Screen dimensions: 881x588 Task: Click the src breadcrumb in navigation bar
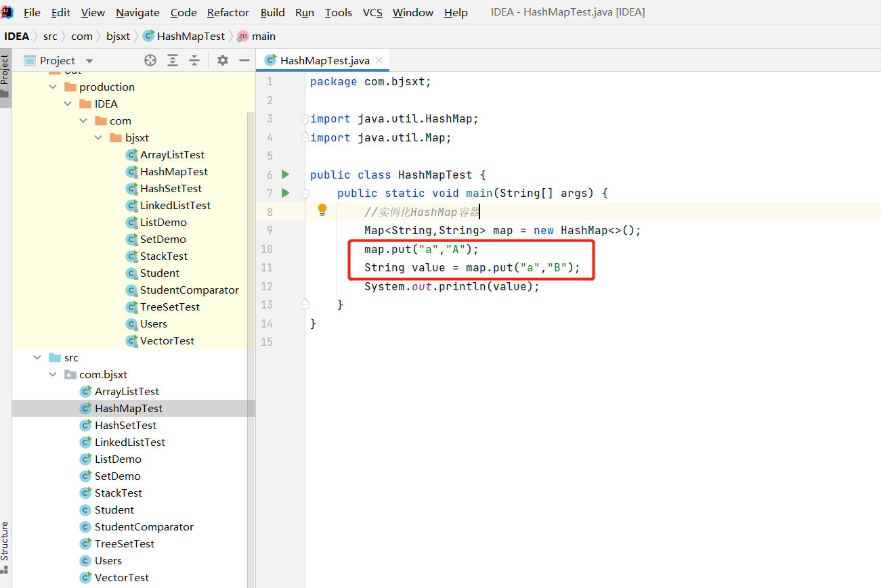[50, 36]
